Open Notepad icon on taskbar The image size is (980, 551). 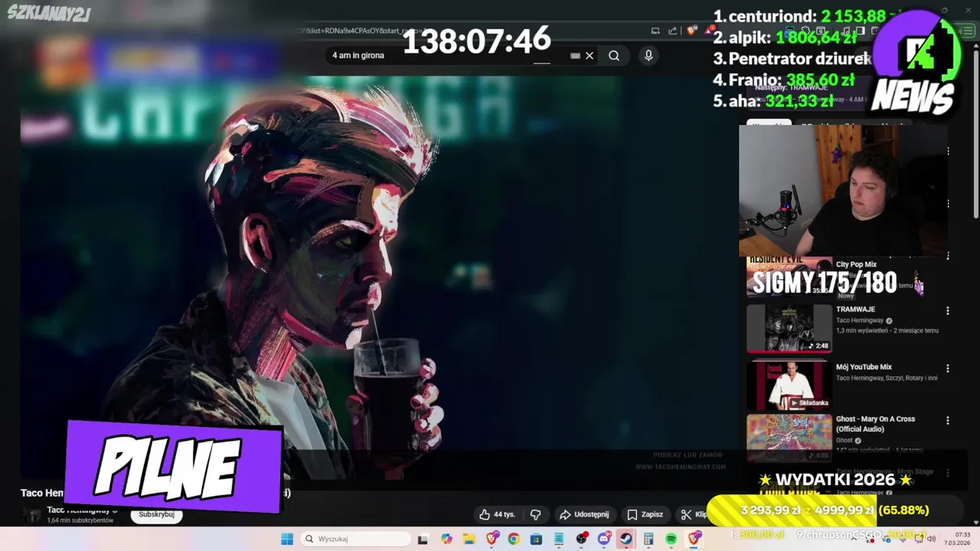pos(559,539)
